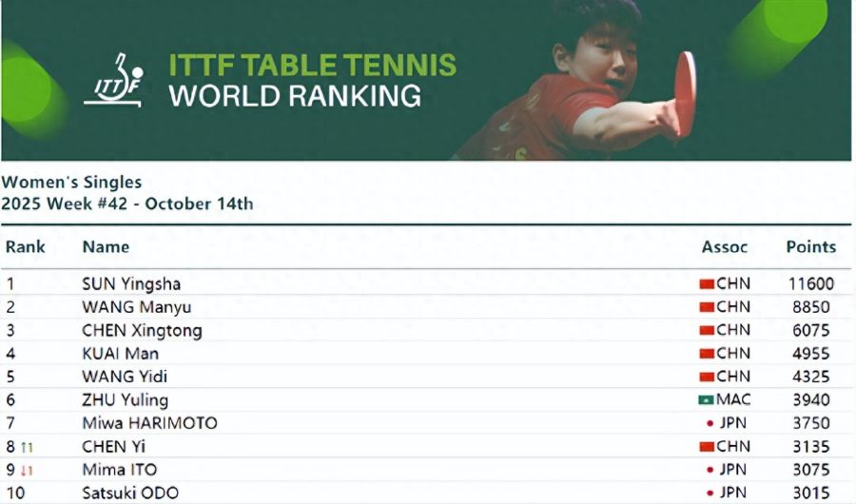Image resolution: width=856 pixels, height=504 pixels.
Task: Click the Women's Singles heading
Action: 71,183
